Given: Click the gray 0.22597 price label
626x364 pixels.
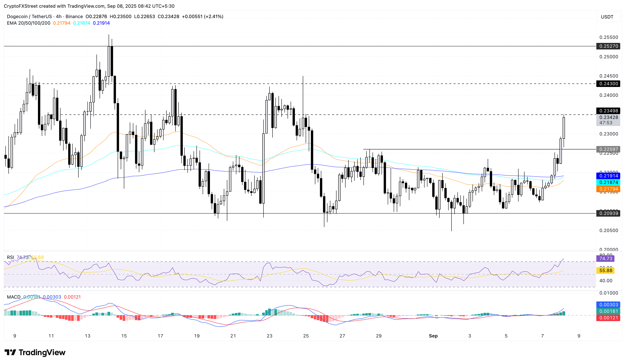Looking at the screenshot, I should coord(608,149).
